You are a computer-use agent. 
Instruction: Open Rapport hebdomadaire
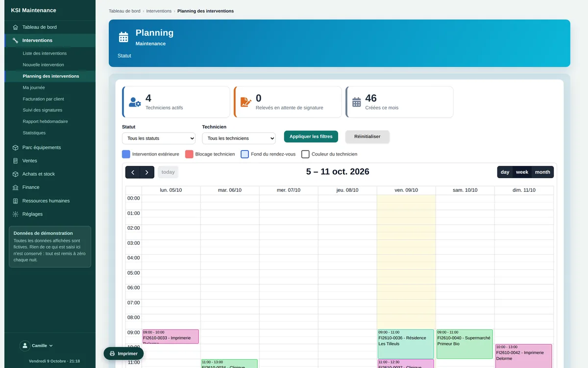coord(45,121)
